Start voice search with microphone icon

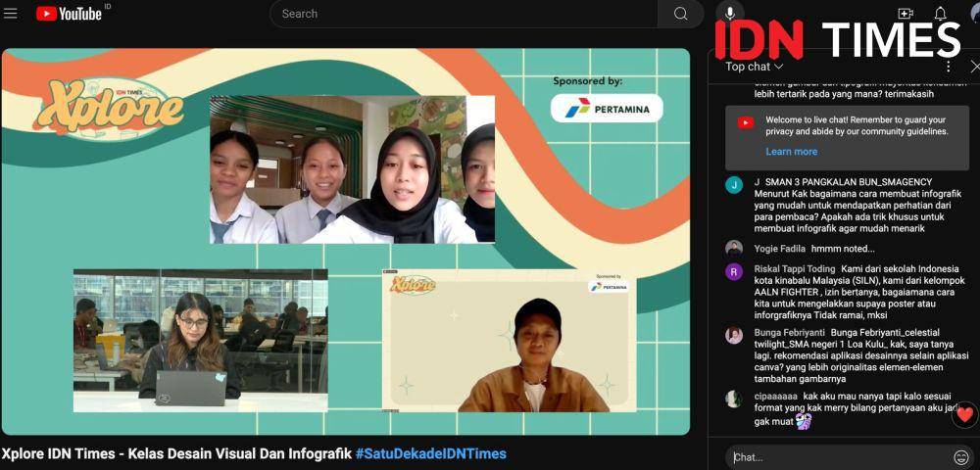[x=729, y=13]
